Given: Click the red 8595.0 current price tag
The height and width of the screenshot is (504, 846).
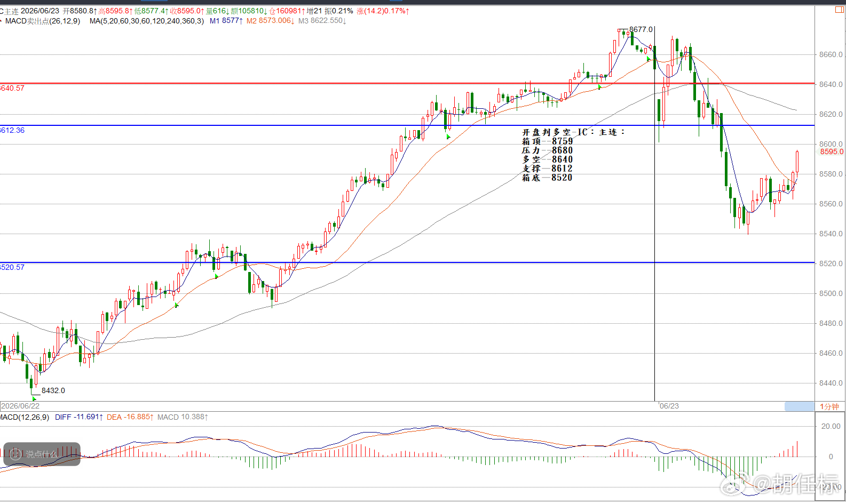Looking at the screenshot, I should coord(832,151).
